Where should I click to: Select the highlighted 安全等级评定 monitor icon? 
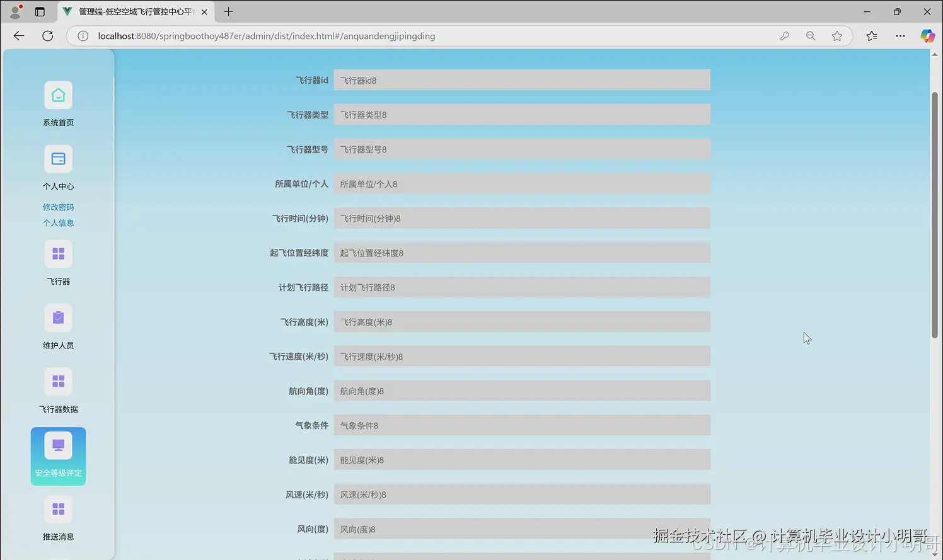[58, 445]
